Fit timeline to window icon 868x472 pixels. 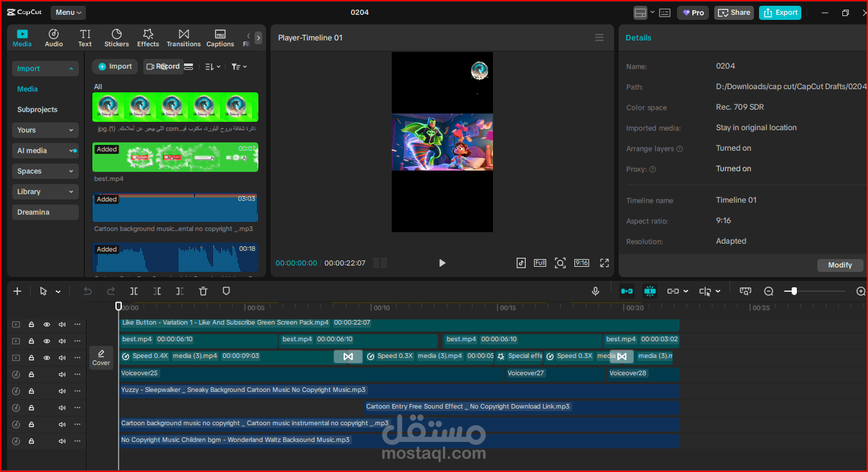(745, 291)
